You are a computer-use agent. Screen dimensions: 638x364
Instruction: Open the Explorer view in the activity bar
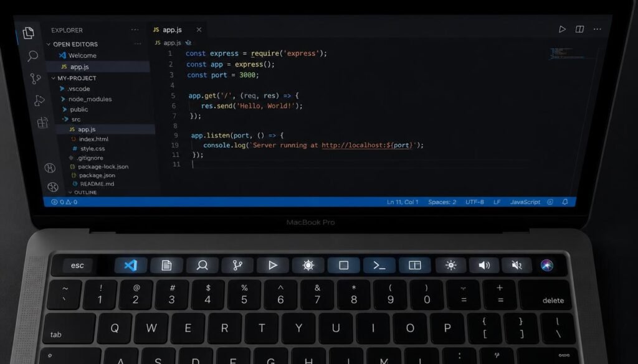tap(28, 33)
